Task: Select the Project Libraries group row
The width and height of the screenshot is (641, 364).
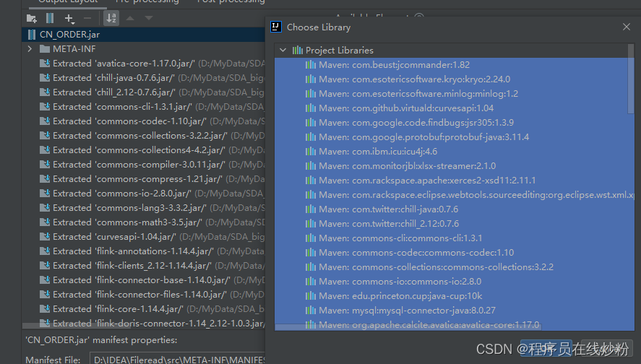Action: 452,51
